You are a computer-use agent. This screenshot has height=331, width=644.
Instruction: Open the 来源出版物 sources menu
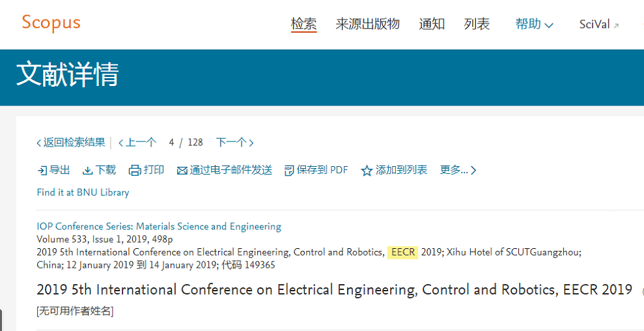click(x=368, y=24)
